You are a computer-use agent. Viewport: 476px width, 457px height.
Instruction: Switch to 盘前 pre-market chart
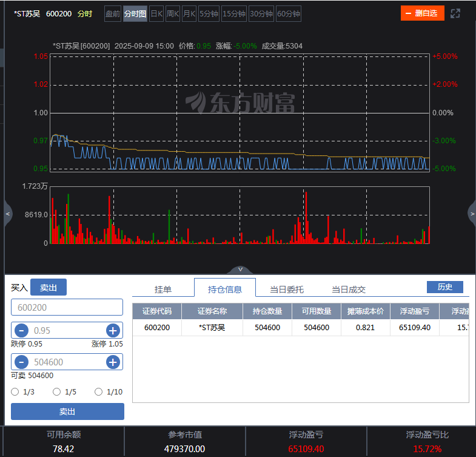click(x=113, y=14)
